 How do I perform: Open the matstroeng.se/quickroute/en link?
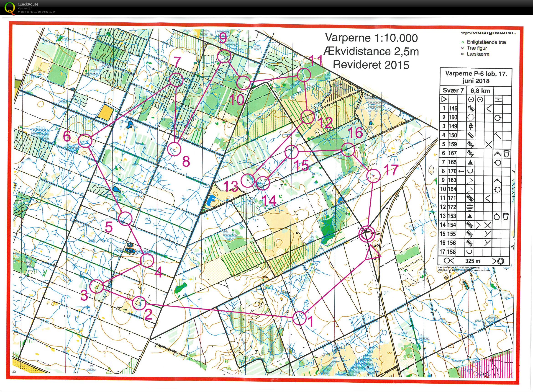(37, 11)
